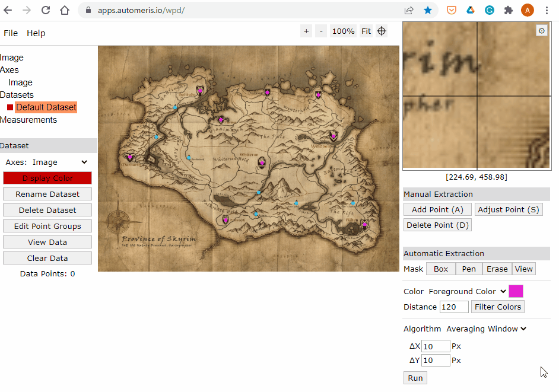The width and height of the screenshot is (559, 392).
Task: Activate Add Point (A) mode
Action: (x=437, y=209)
